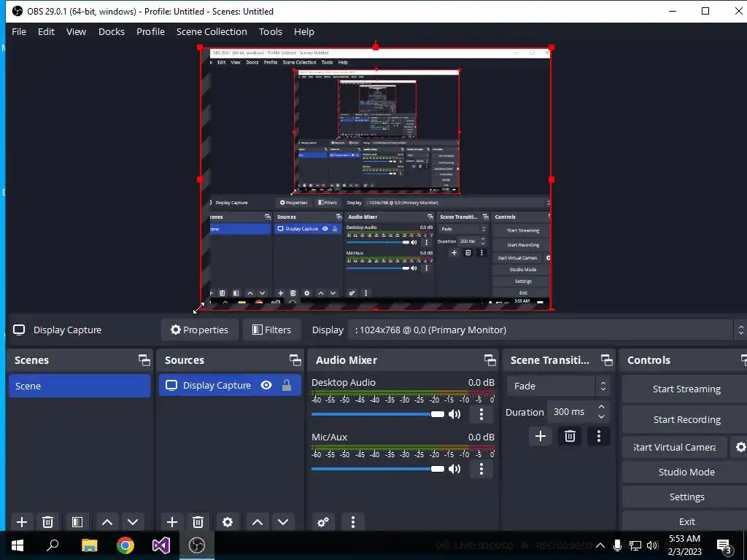
Task: Open Windows Start menu
Action: pos(18,545)
